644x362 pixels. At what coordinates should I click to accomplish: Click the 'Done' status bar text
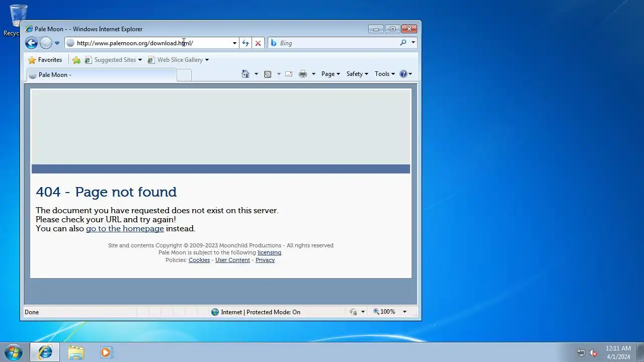pos(32,312)
